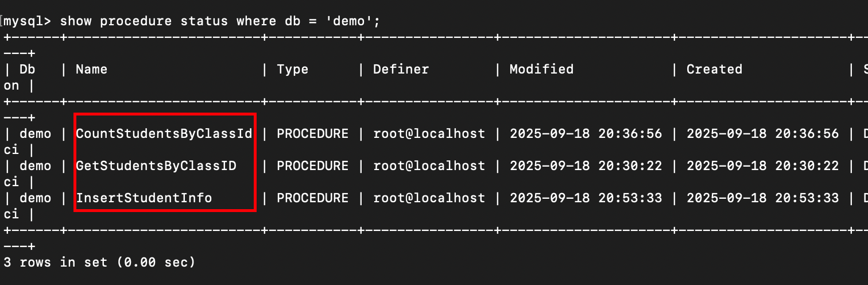Image resolution: width=868 pixels, height=285 pixels.
Task: Click the Definer column header
Action: click(x=401, y=70)
